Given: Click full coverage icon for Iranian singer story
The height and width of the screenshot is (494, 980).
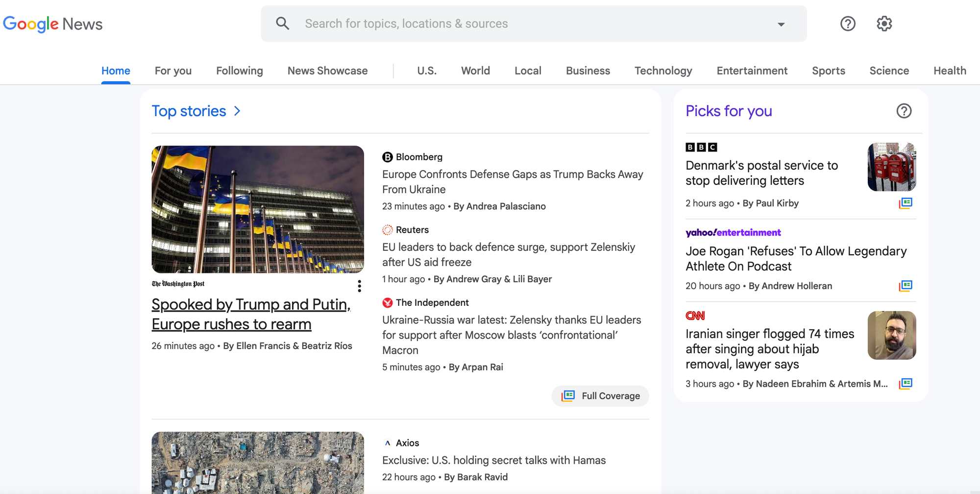Looking at the screenshot, I should point(906,384).
